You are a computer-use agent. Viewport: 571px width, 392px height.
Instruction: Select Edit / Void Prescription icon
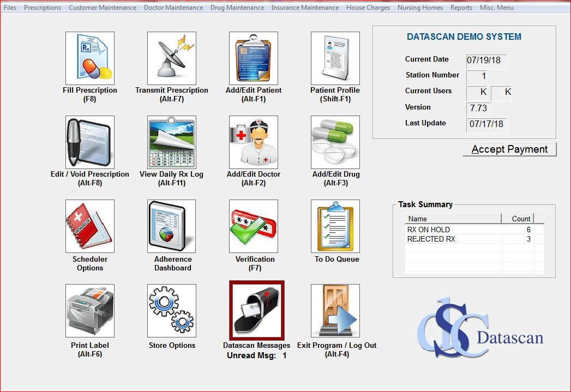90,142
